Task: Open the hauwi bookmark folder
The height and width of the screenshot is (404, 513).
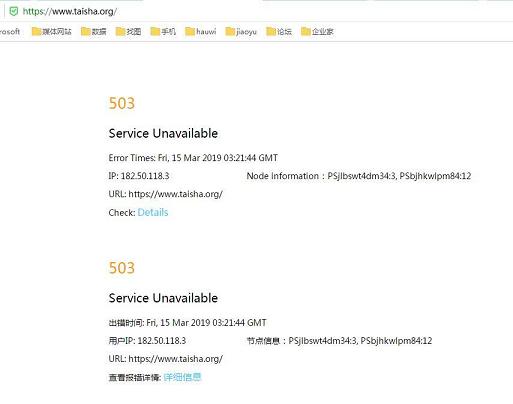Action: click(201, 32)
